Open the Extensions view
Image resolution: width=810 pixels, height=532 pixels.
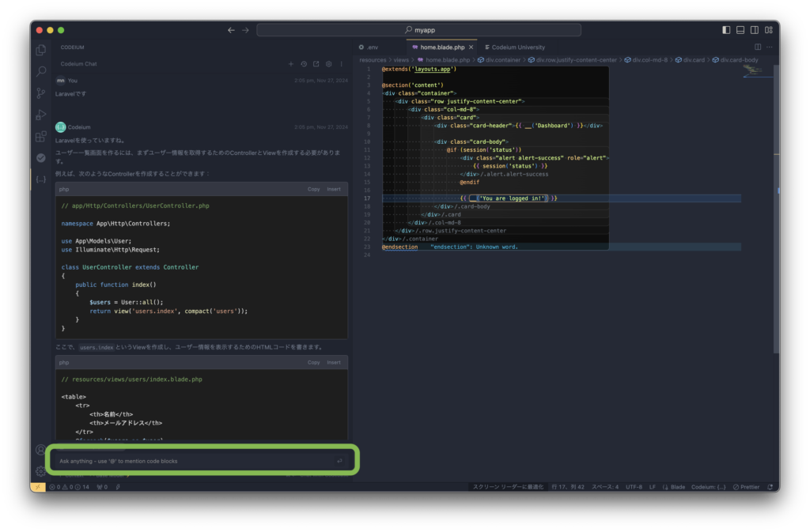(41, 137)
